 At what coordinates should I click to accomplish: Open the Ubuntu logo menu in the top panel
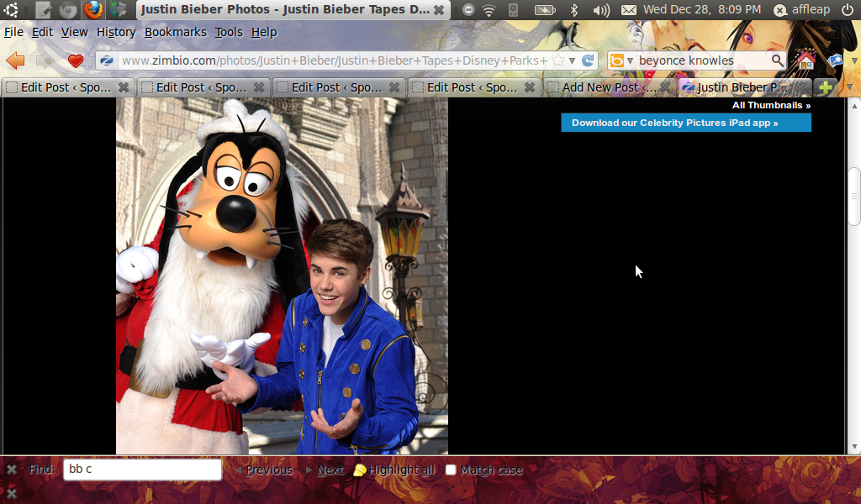pos(10,9)
